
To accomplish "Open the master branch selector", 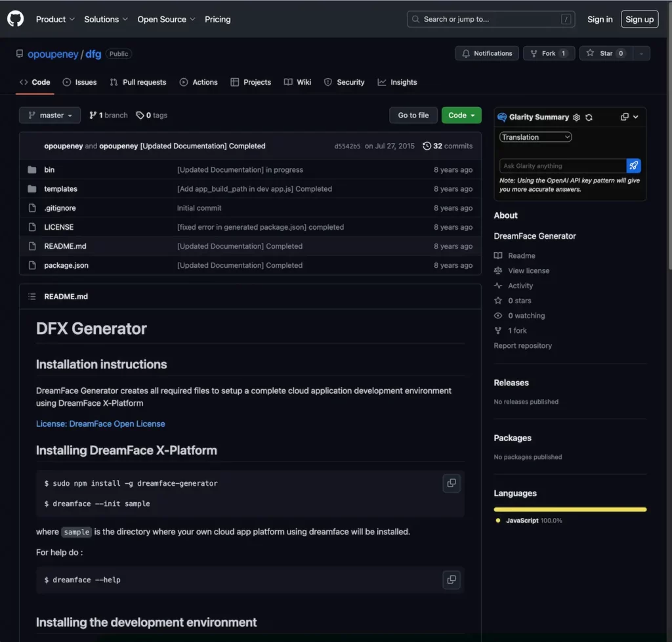I will pos(49,115).
